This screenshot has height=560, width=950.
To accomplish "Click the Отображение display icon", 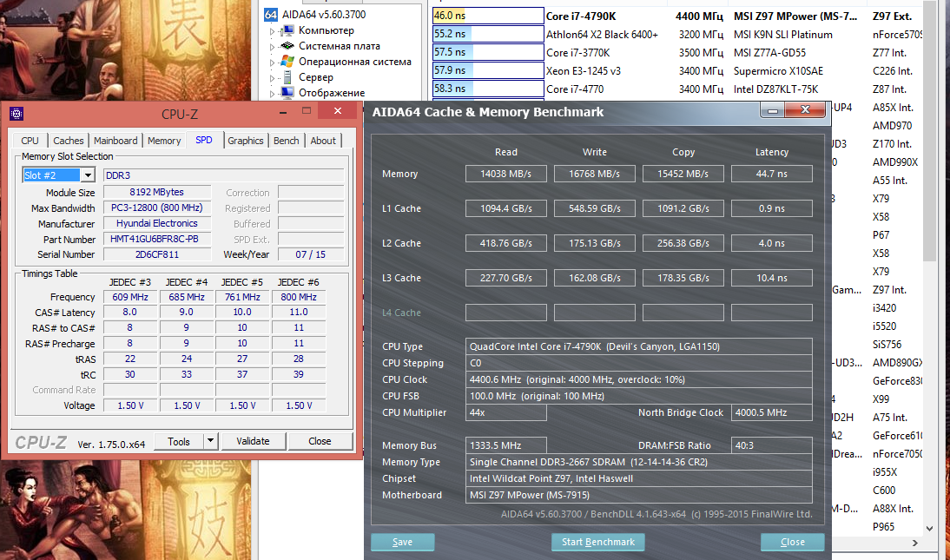I will click(287, 93).
